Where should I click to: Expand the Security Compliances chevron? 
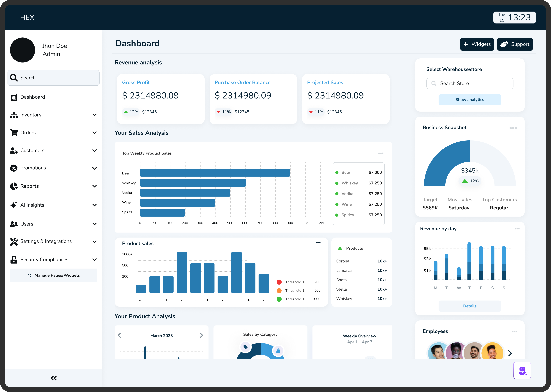coord(94,260)
